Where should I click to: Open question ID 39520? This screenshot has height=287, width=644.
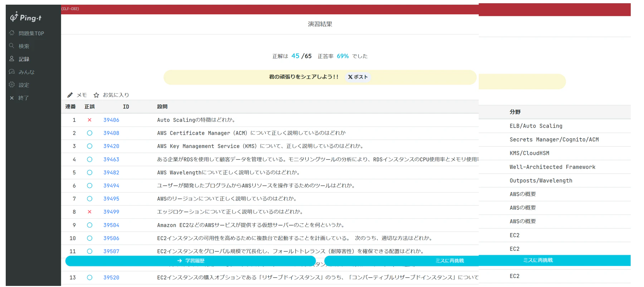[x=111, y=278]
